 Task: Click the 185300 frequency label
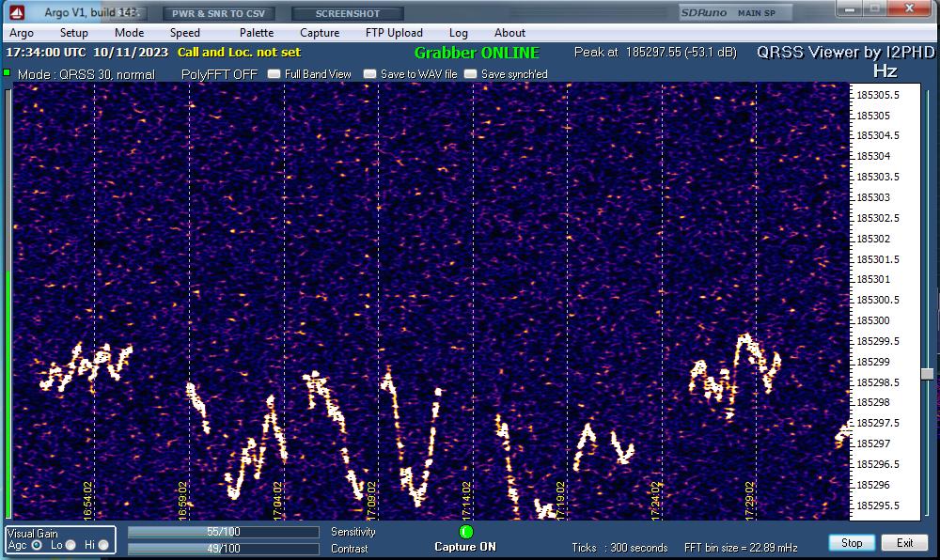873,320
